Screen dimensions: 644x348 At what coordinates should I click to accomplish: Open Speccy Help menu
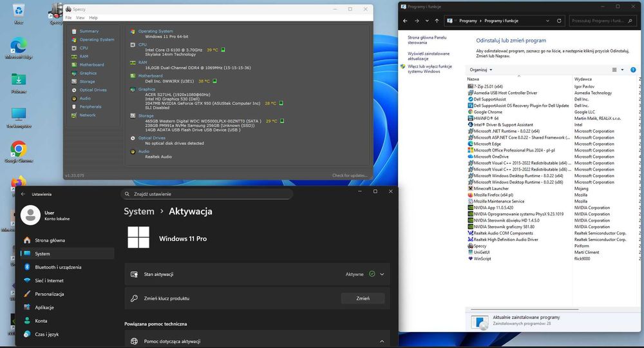[93, 17]
